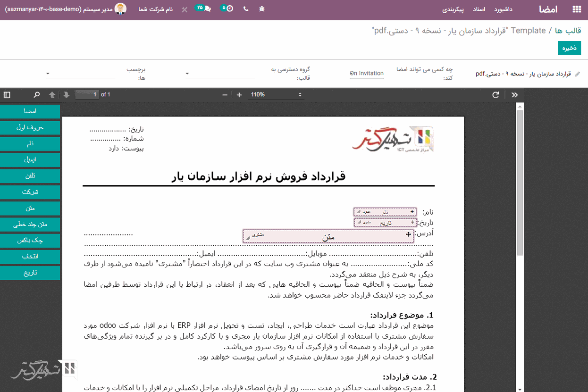Click the company logo on the PDF page

[x=393, y=139]
